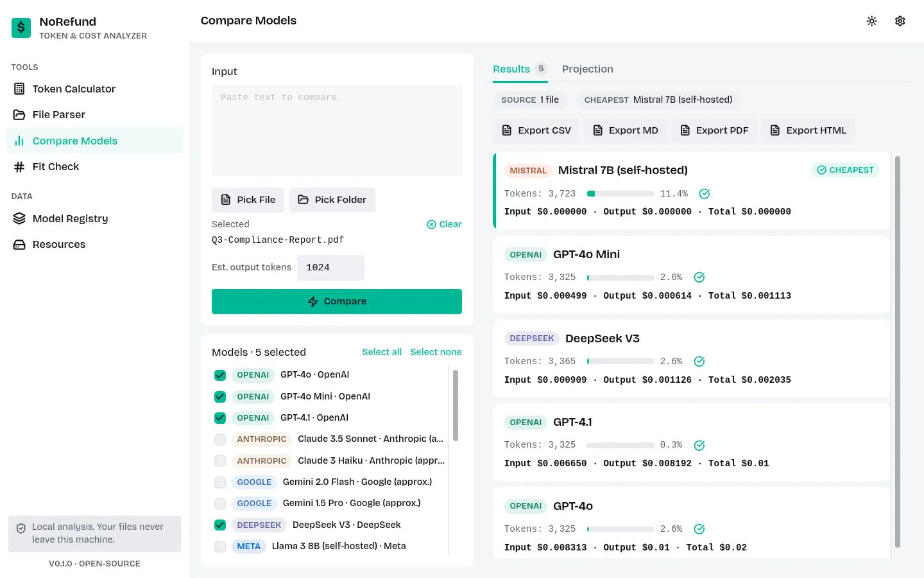Click the Mistral 7B token usage bar
This screenshot has width=924, height=578.
(620, 194)
